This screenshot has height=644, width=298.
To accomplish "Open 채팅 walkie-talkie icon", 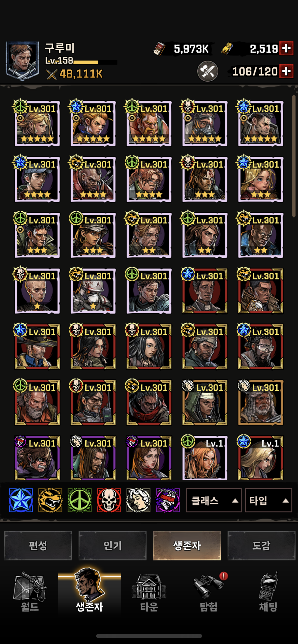I will click(268, 592).
